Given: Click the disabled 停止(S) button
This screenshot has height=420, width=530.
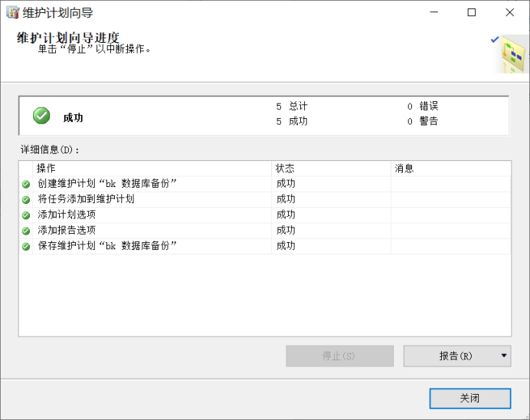Looking at the screenshot, I should (340, 356).
